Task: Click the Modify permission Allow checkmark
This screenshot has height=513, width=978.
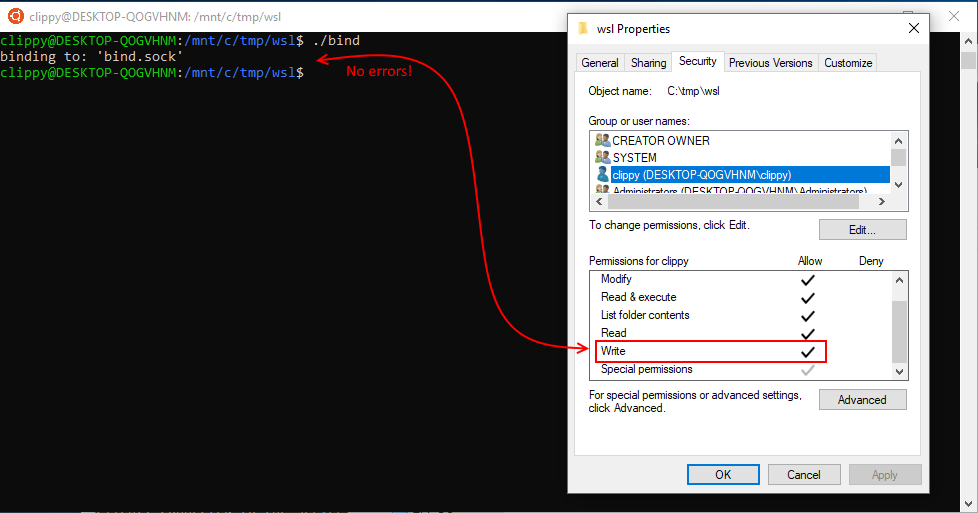Action: click(x=808, y=280)
